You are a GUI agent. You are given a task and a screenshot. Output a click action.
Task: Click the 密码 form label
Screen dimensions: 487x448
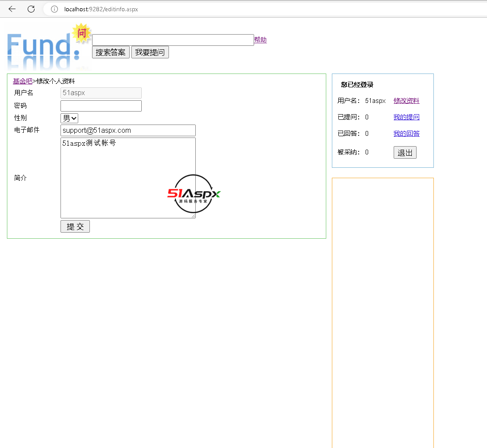[x=20, y=106]
